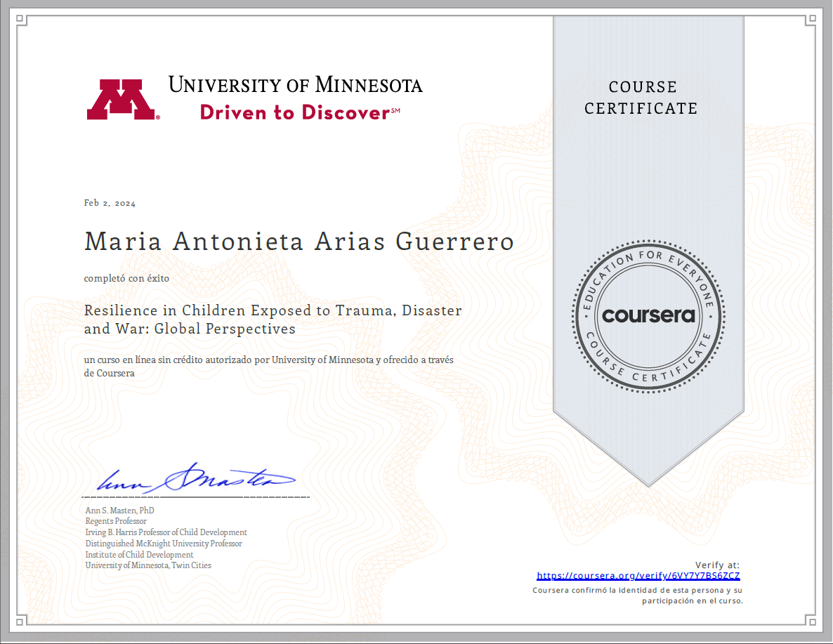
Task: Click the University of Minnesota wordmark text
Action: click(295, 86)
